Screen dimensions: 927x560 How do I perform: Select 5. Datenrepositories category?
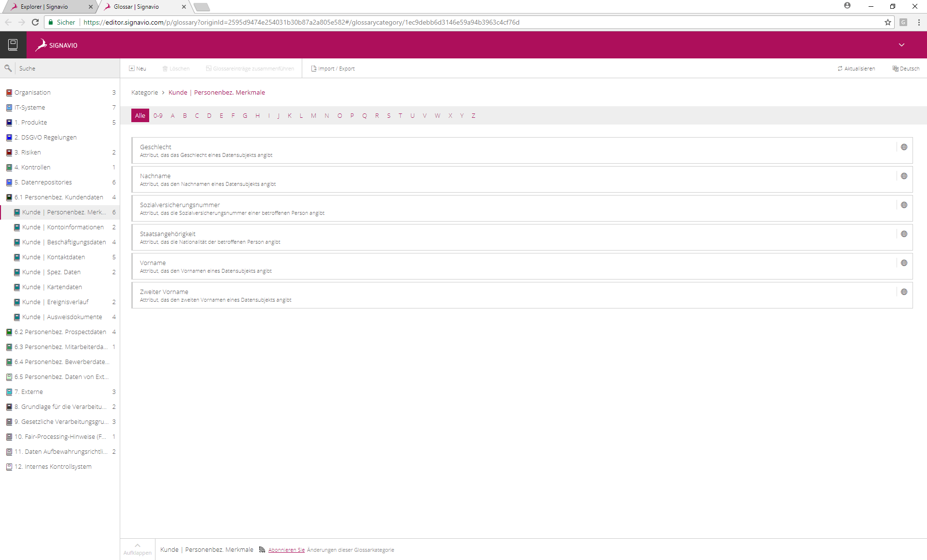(x=60, y=182)
